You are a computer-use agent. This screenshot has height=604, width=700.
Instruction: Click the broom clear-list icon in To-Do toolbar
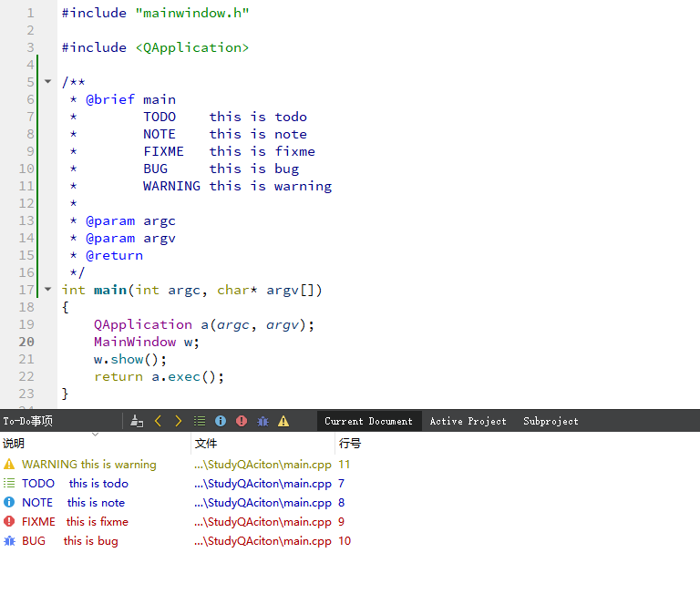(137, 421)
